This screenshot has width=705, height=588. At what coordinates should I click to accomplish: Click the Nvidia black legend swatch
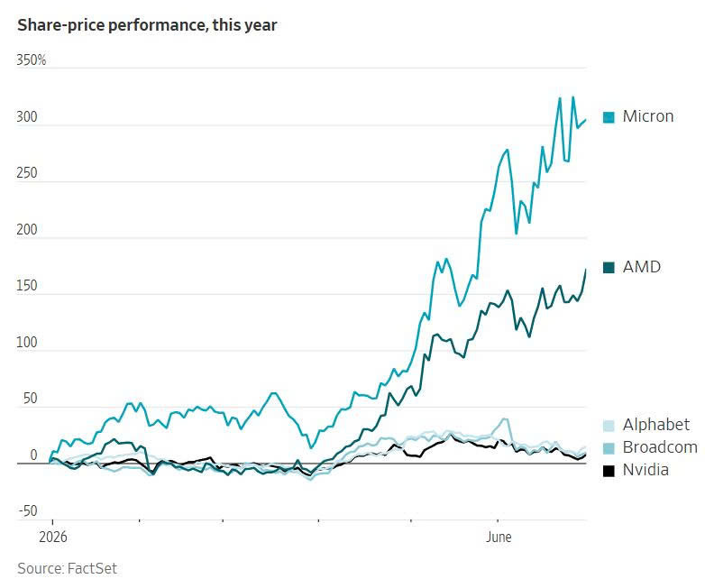coord(609,471)
